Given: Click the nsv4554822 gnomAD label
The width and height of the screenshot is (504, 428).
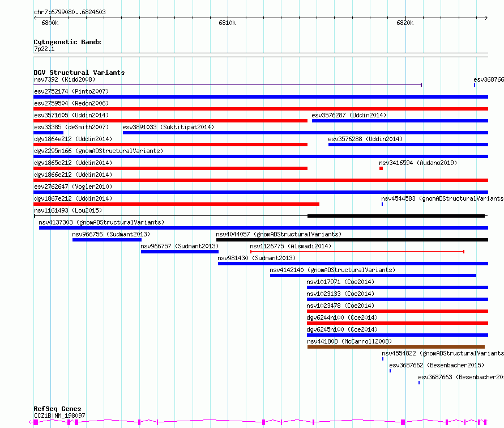Looking at the screenshot, I should pyautogui.click(x=443, y=353).
